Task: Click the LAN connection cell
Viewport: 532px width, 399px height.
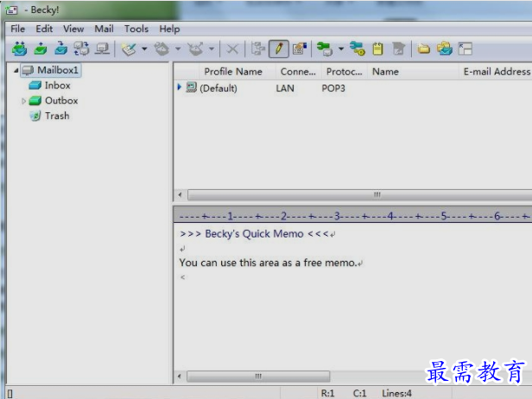Action: (x=285, y=88)
